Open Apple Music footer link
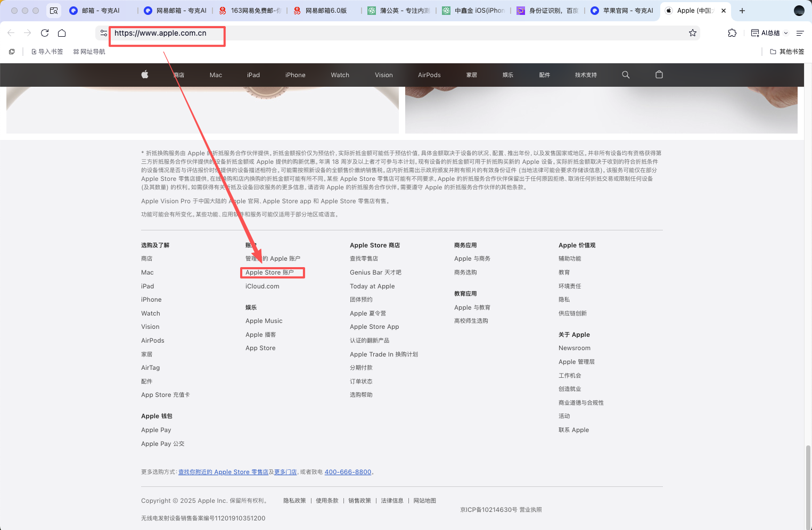Viewport: 812px width, 530px height. 264,321
